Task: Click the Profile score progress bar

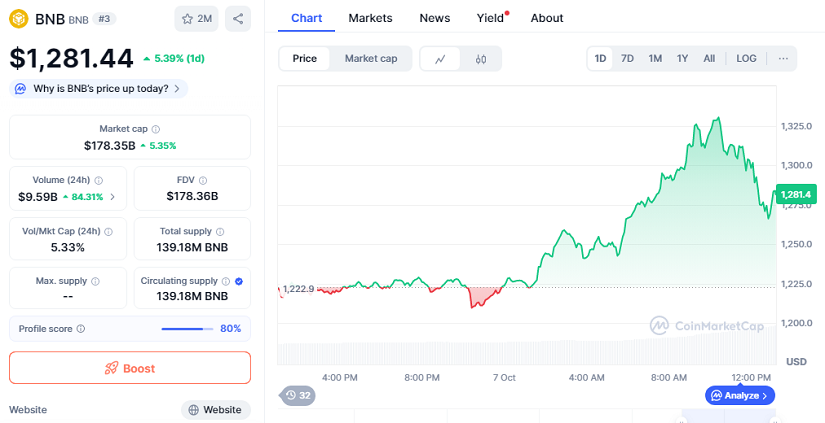Action: (x=186, y=329)
